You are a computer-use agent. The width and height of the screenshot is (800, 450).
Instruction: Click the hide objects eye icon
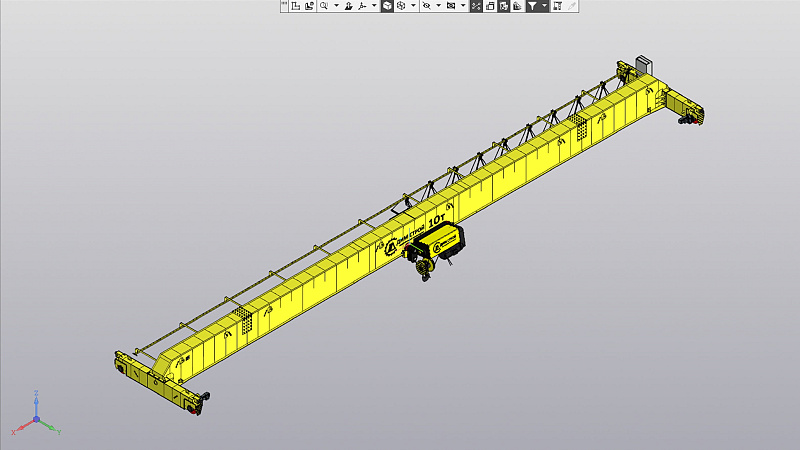point(426,6)
